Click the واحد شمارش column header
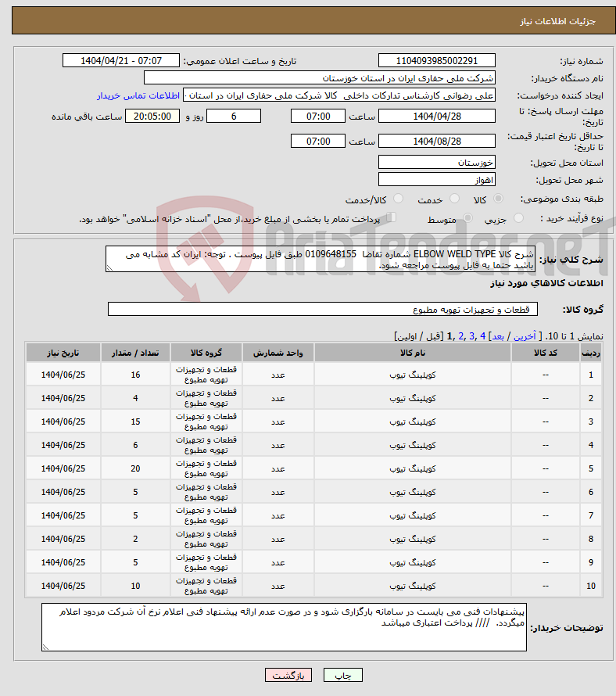This screenshot has height=696, width=616. click(278, 353)
